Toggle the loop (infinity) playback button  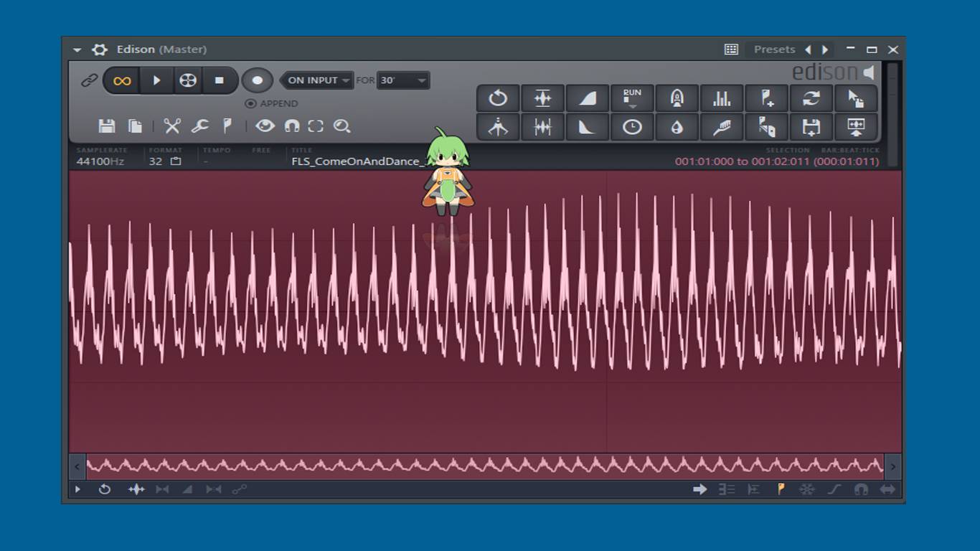coord(122,80)
